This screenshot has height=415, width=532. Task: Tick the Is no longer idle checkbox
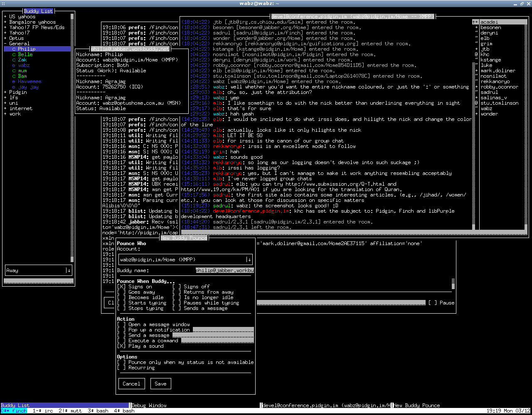(177, 297)
